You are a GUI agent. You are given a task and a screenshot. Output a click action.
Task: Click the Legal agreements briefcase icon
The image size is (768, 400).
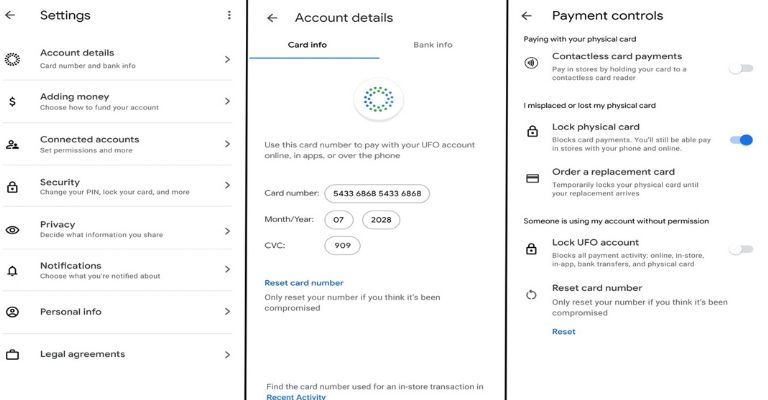(12, 355)
